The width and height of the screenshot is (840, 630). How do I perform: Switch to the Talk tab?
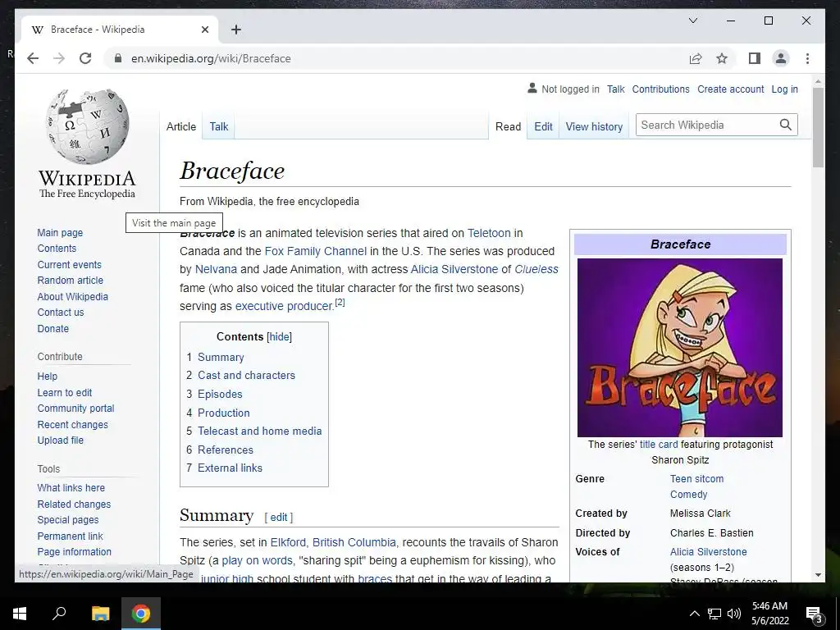pos(218,126)
